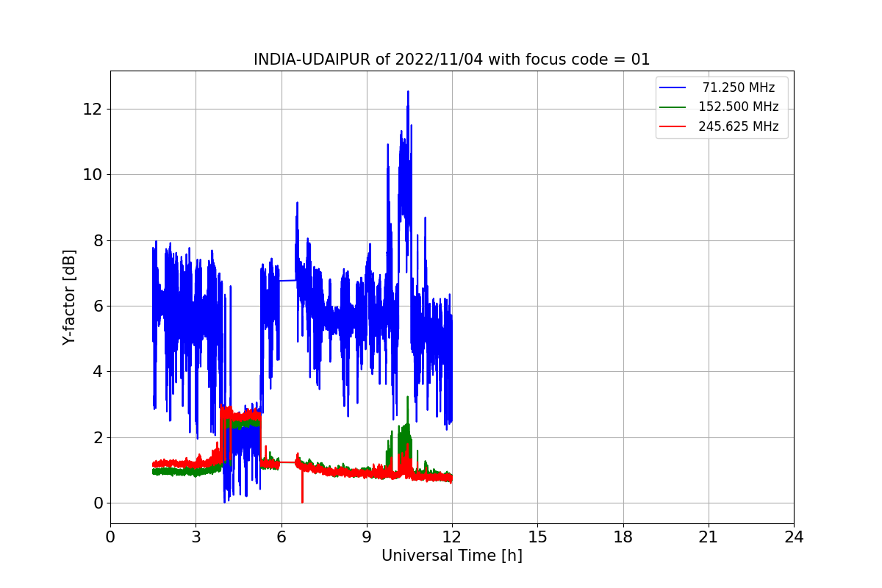
Task: Click x-axis tick label 6
Action: (x=281, y=537)
